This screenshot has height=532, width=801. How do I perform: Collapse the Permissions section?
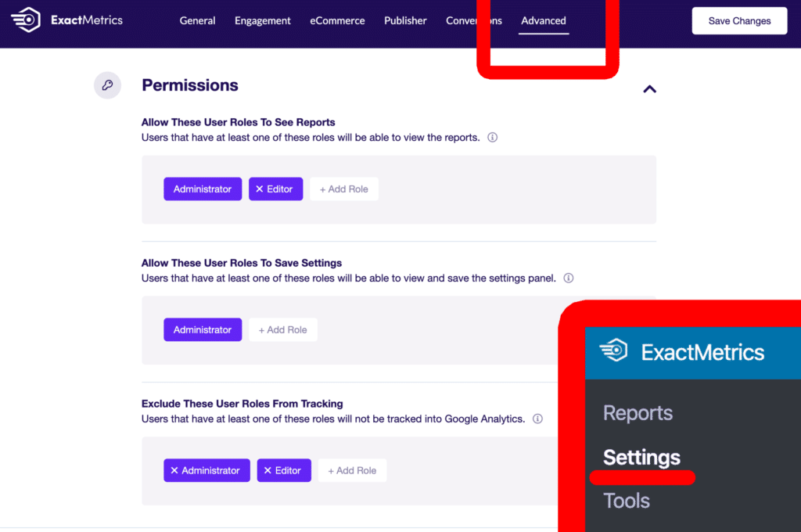point(649,89)
